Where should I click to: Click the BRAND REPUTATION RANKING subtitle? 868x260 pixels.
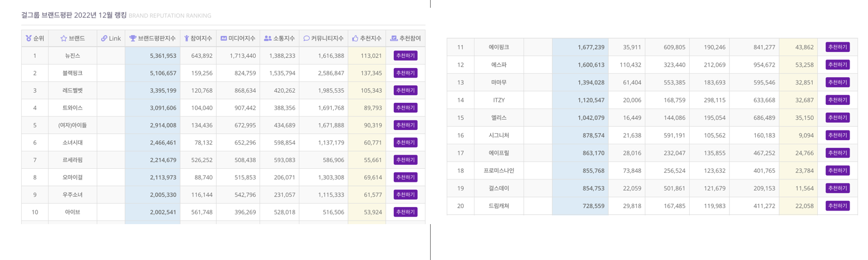[170, 16]
